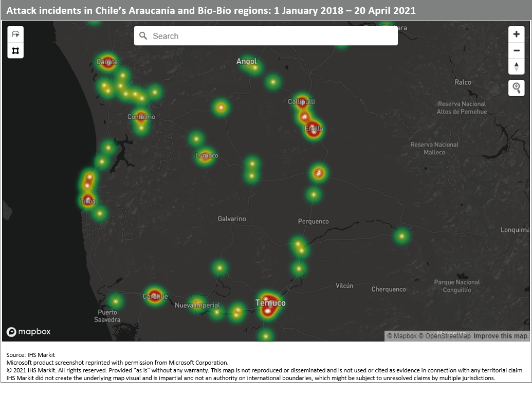Screen dimensions: 532x395
Task: Select the polygon draw tool
Action: [x=15, y=50]
